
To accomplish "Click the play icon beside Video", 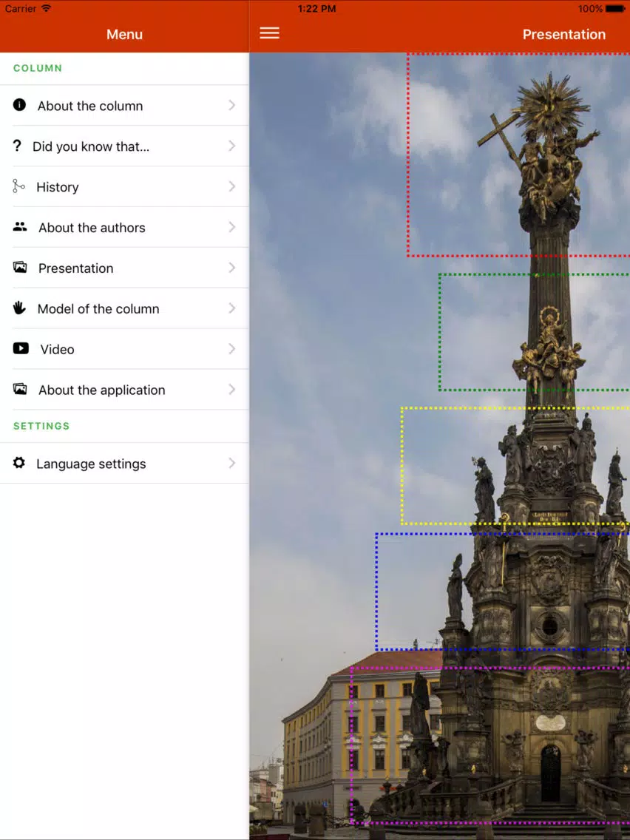I will tap(21, 348).
